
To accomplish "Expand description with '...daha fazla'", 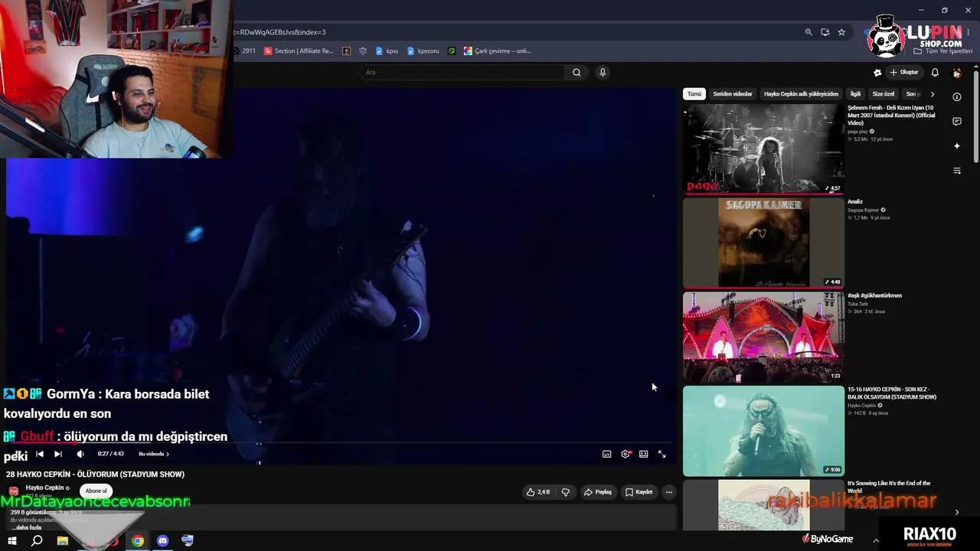I will click(26, 527).
